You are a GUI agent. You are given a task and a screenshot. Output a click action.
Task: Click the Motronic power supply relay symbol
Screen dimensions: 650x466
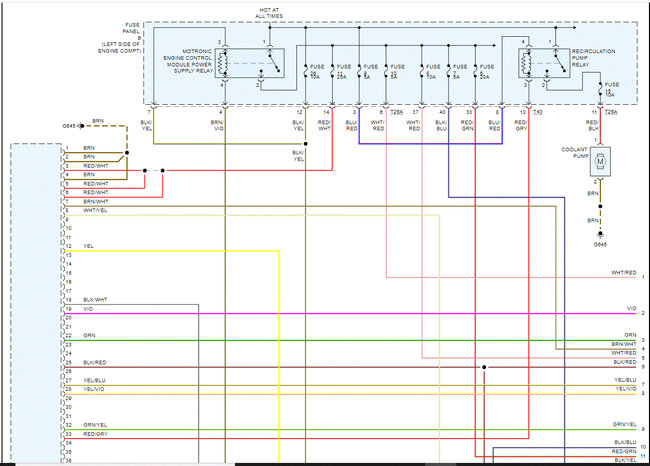click(250, 63)
